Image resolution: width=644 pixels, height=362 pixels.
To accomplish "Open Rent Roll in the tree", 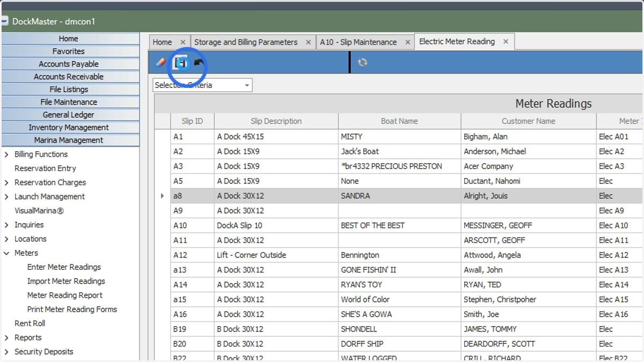I will (30, 323).
